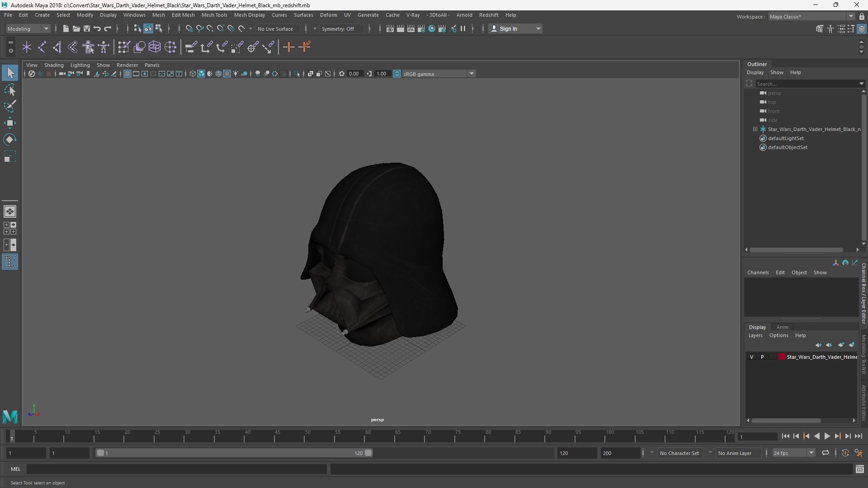Click the Redo arrow icon

[108, 28]
